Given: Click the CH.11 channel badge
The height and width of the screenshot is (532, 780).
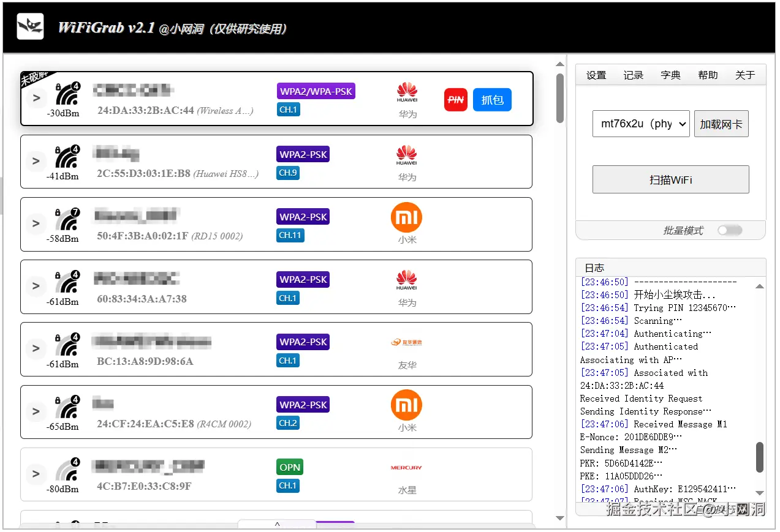Looking at the screenshot, I should [290, 235].
